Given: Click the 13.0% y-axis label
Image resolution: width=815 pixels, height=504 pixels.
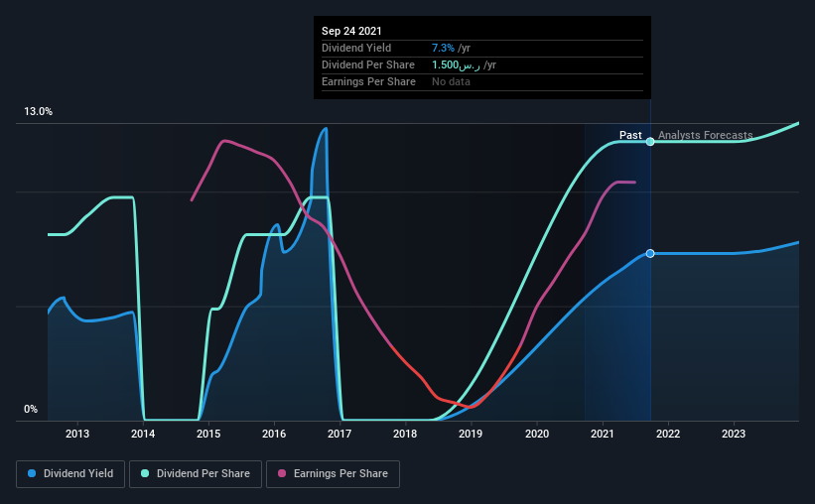Looking at the screenshot, I should tap(38, 112).
